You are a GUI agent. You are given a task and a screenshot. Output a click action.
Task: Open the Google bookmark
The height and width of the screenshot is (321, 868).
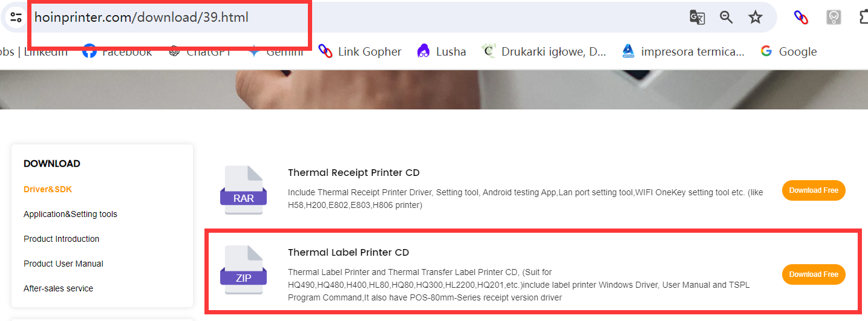(789, 51)
